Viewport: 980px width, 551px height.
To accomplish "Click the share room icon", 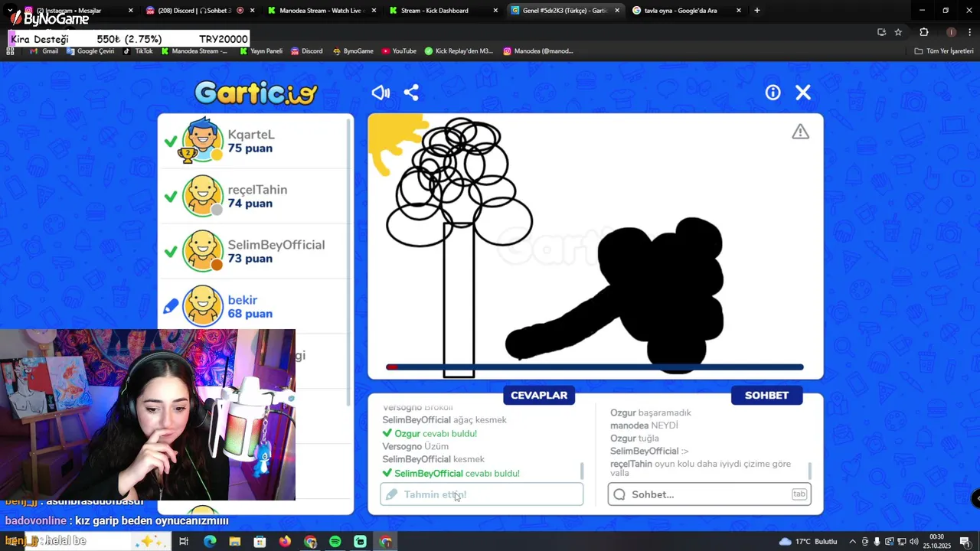I will tap(411, 93).
